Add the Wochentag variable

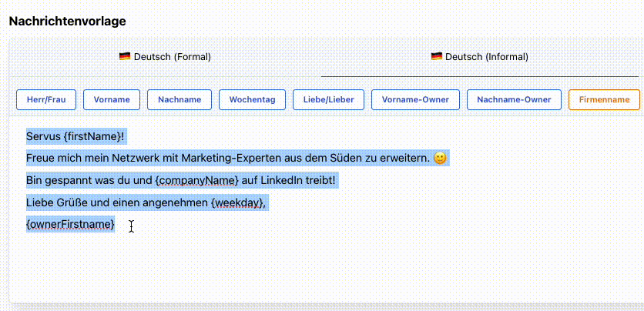coord(252,99)
